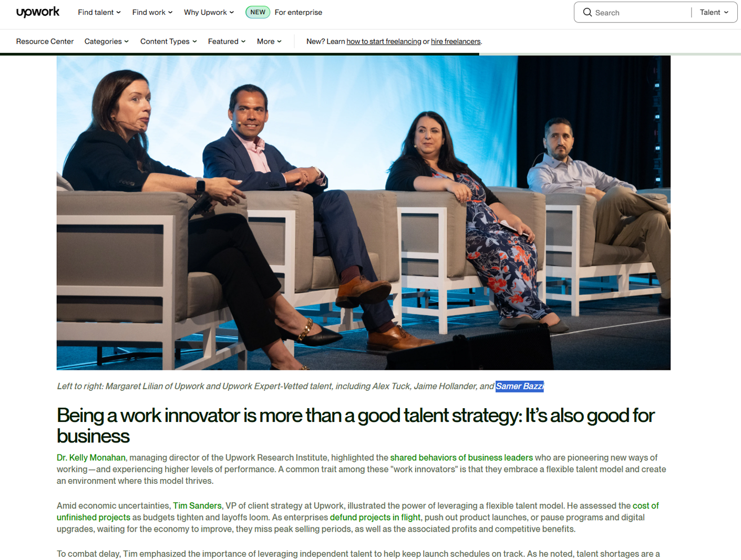Open the Content Types dropdown
741x560 pixels.
pos(168,42)
